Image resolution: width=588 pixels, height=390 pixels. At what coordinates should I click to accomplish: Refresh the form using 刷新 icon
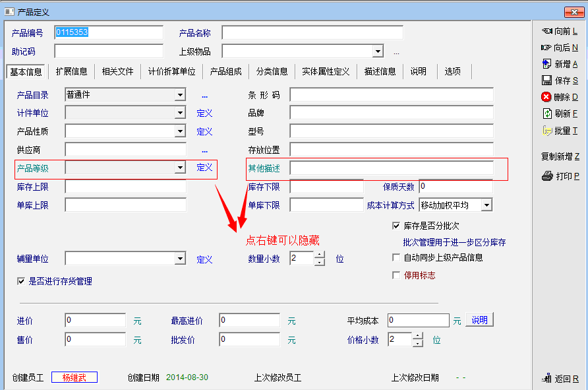546,114
